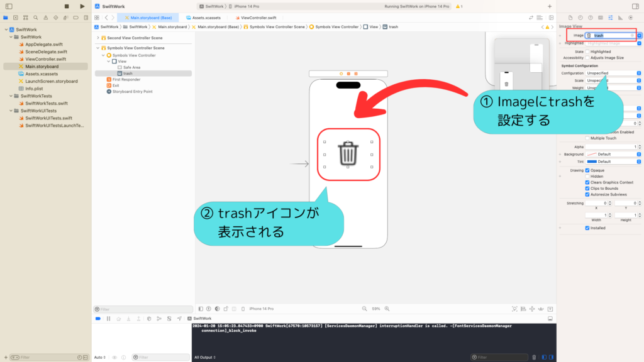Click the trash icon in debug console
The width and height of the screenshot is (644, 362).
[534, 357]
